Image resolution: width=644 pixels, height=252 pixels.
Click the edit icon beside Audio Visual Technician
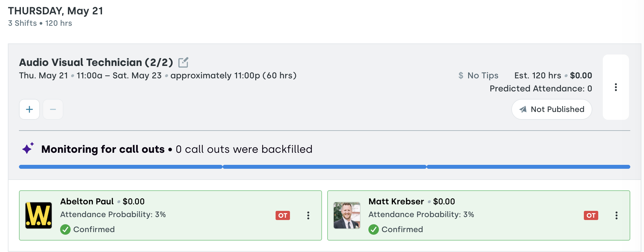(x=183, y=62)
